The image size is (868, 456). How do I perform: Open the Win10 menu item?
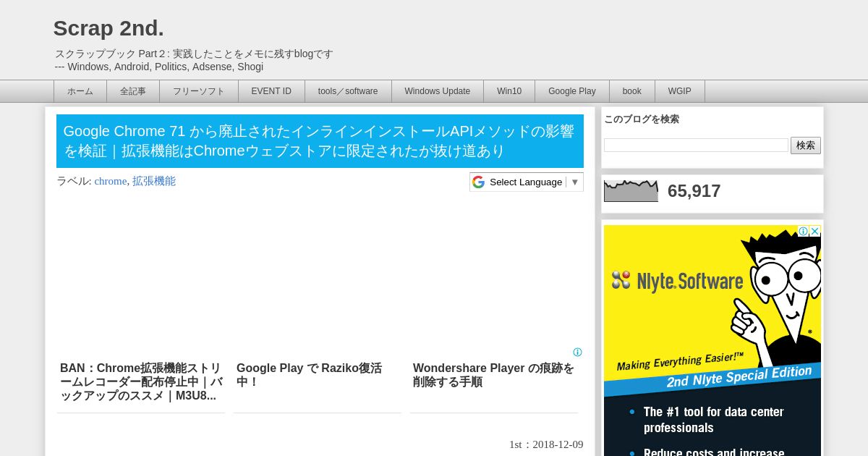[x=509, y=91]
